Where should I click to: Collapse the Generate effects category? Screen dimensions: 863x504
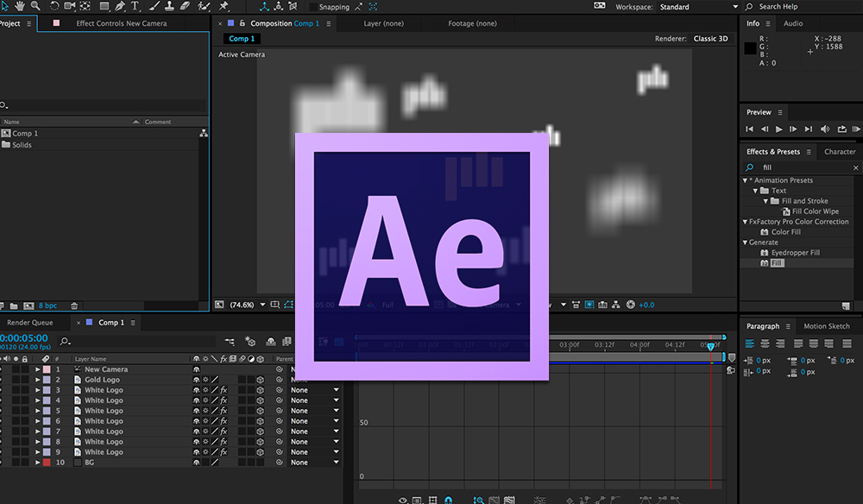(745, 243)
